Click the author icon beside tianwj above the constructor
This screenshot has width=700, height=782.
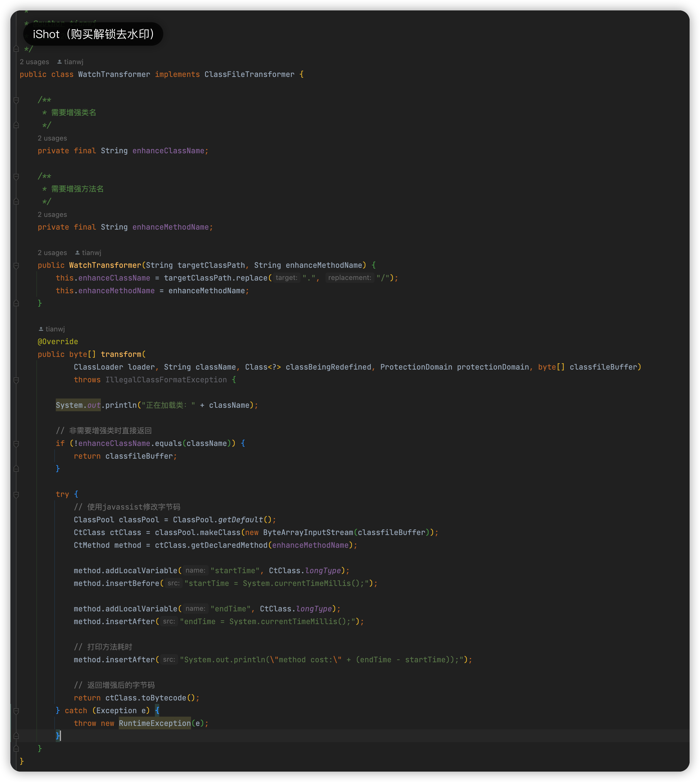(x=77, y=252)
